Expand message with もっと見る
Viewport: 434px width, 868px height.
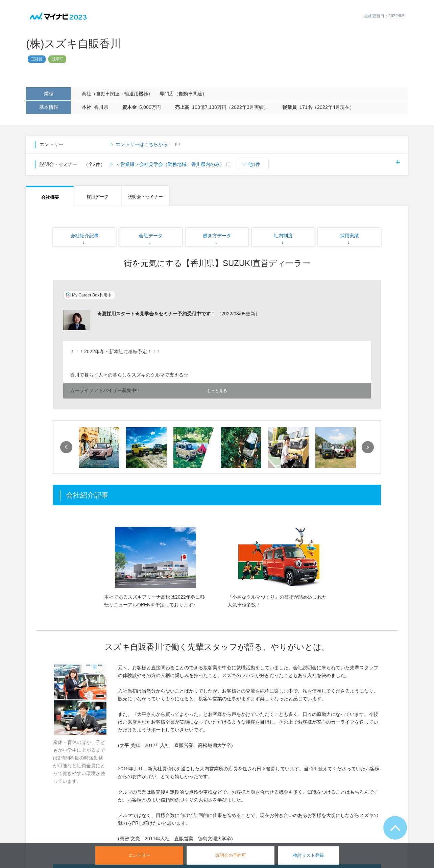tap(217, 391)
